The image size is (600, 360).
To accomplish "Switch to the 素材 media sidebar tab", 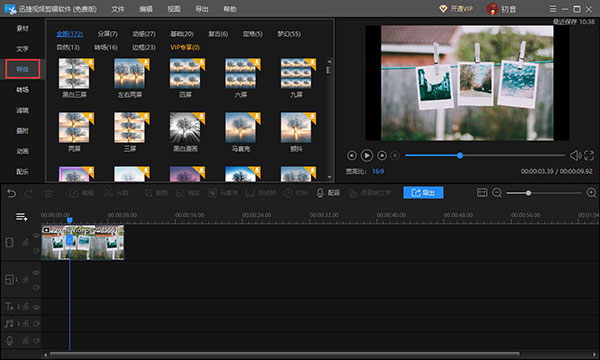I will [x=22, y=28].
